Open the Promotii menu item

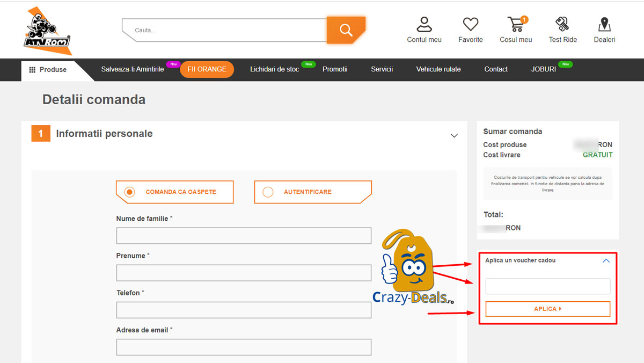pyautogui.click(x=335, y=69)
